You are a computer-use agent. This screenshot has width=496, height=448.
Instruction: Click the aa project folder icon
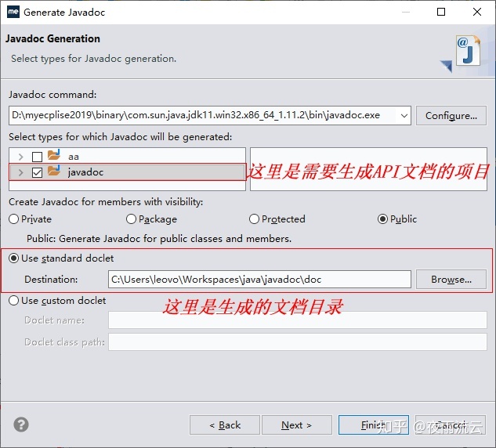pos(54,155)
